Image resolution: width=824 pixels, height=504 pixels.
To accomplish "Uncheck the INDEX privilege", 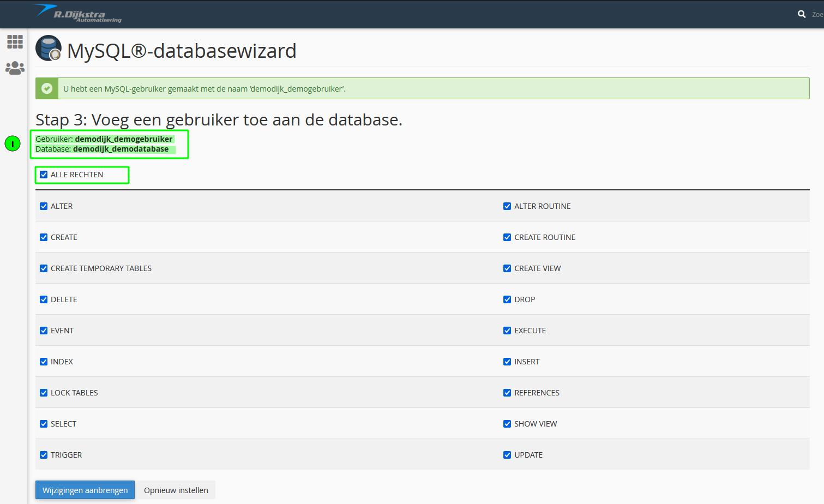I will [44, 362].
